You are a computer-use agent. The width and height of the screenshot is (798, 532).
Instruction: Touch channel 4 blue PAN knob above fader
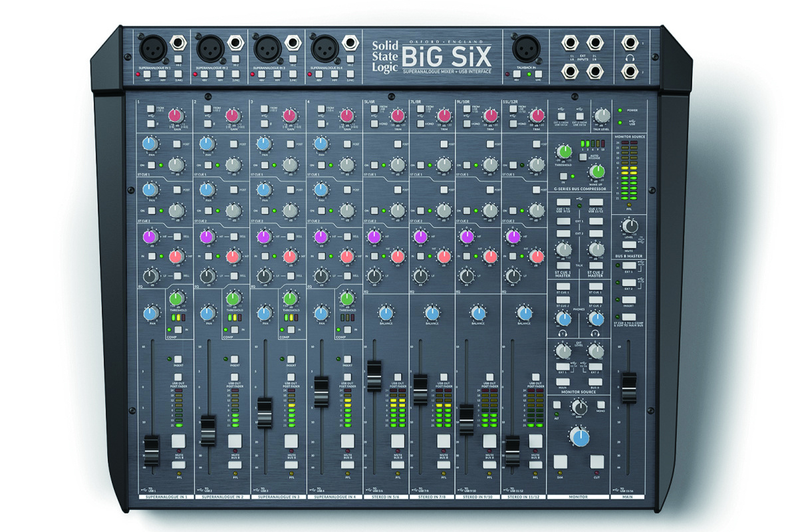tap(322, 313)
